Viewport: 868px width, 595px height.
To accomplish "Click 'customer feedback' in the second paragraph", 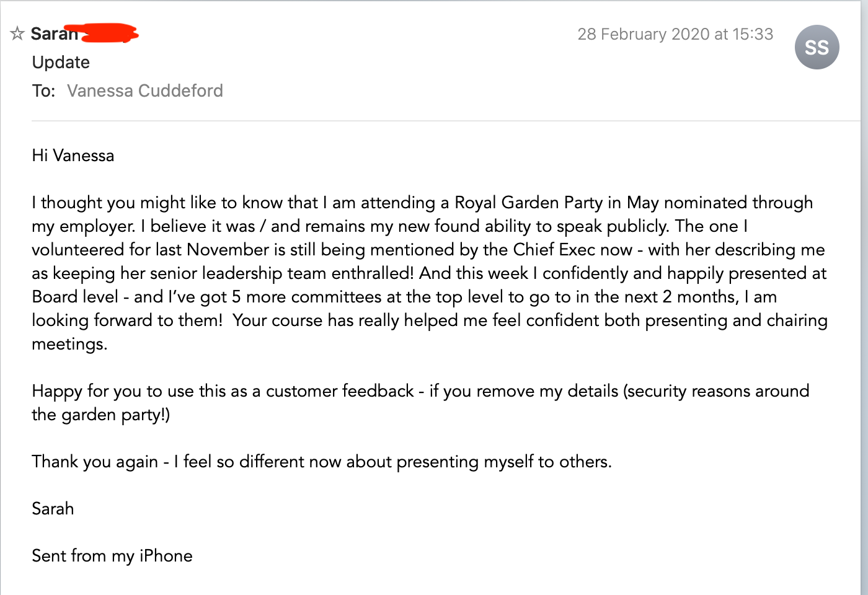I will (x=340, y=390).
